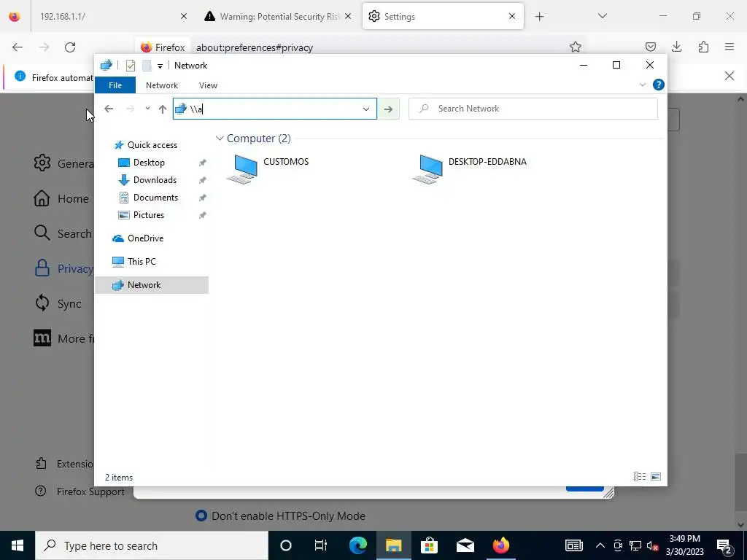Screen dimensions: 747x560
Task: Switch to large icons view in Explorer
Action: tap(656, 477)
